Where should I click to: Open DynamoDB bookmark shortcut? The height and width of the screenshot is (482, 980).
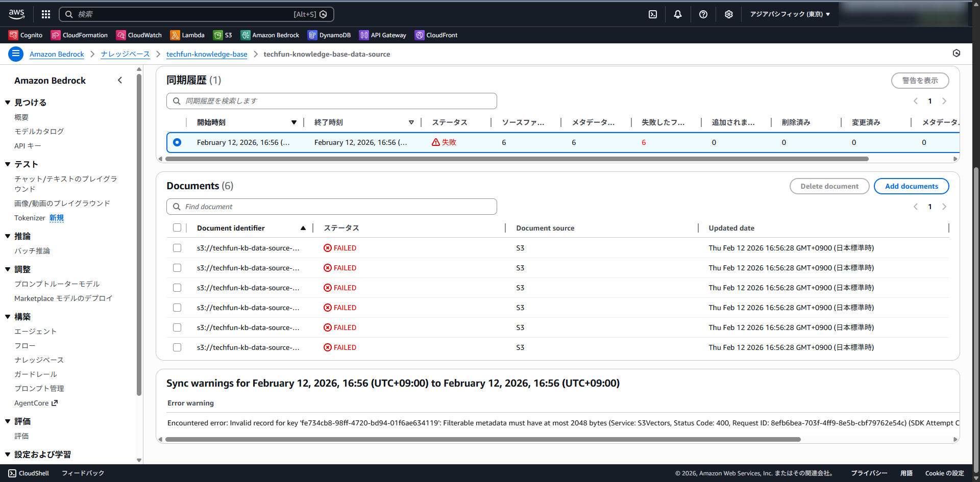329,35
